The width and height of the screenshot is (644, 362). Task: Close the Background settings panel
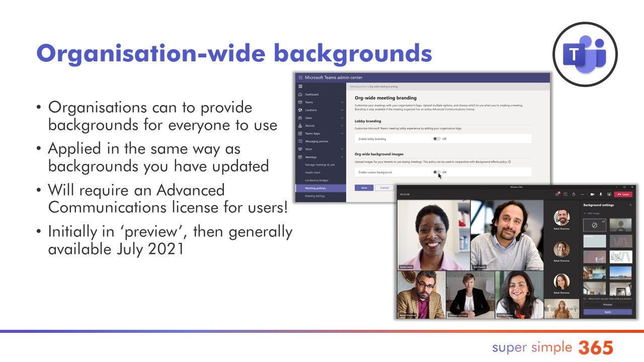pos(631,205)
